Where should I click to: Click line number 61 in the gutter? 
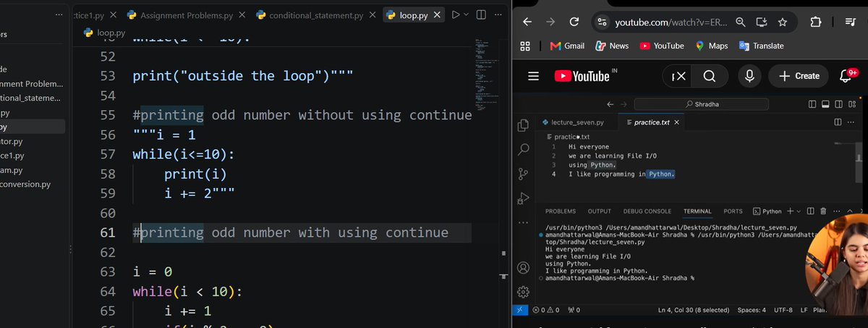pyautogui.click(x=107, y=232)
